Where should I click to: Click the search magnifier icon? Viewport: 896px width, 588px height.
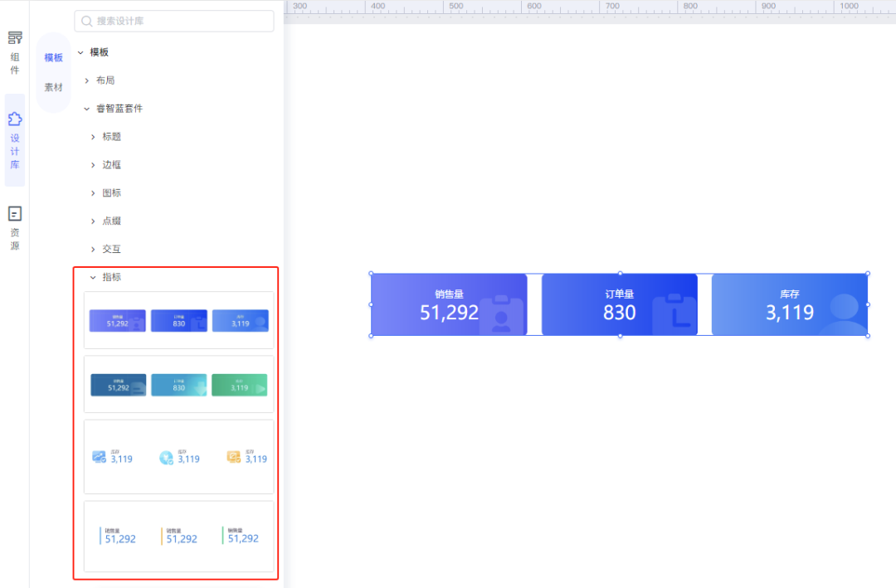point(87,21)
